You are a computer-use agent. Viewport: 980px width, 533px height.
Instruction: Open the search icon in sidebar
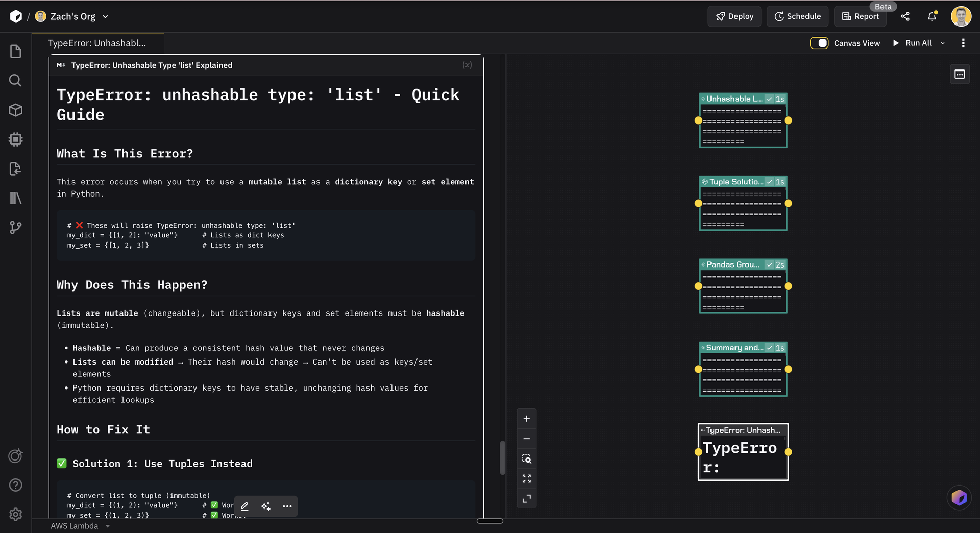15,81
